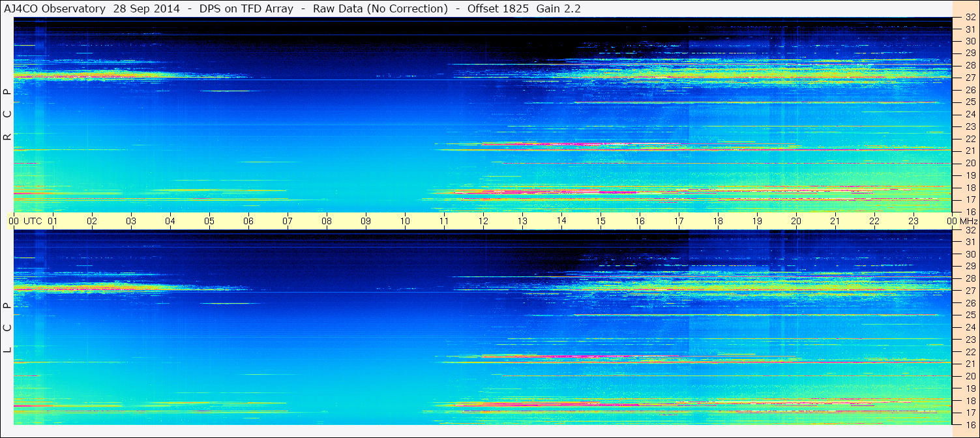Click 'Gain 2.2' in the title line
The width and height of the screenshot is (980, 438).
[559, 9]
